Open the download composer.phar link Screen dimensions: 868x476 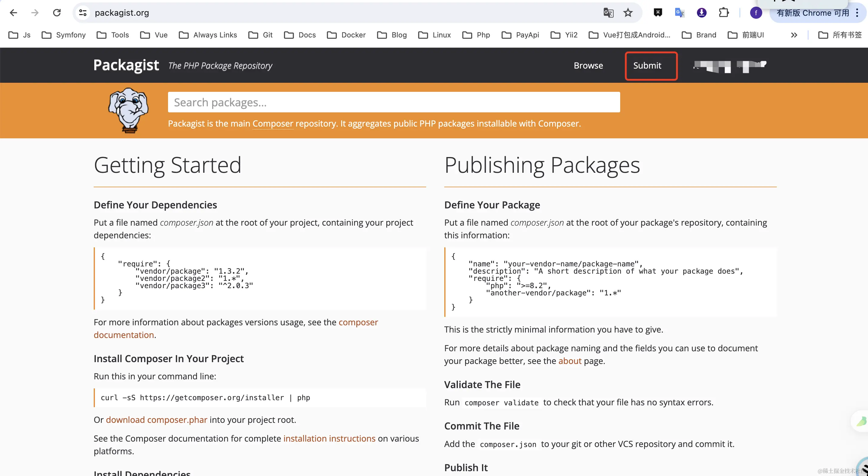click(156, 420)
